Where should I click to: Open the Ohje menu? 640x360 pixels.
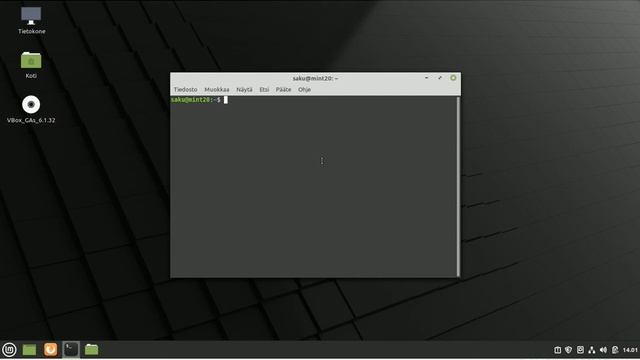304,89
